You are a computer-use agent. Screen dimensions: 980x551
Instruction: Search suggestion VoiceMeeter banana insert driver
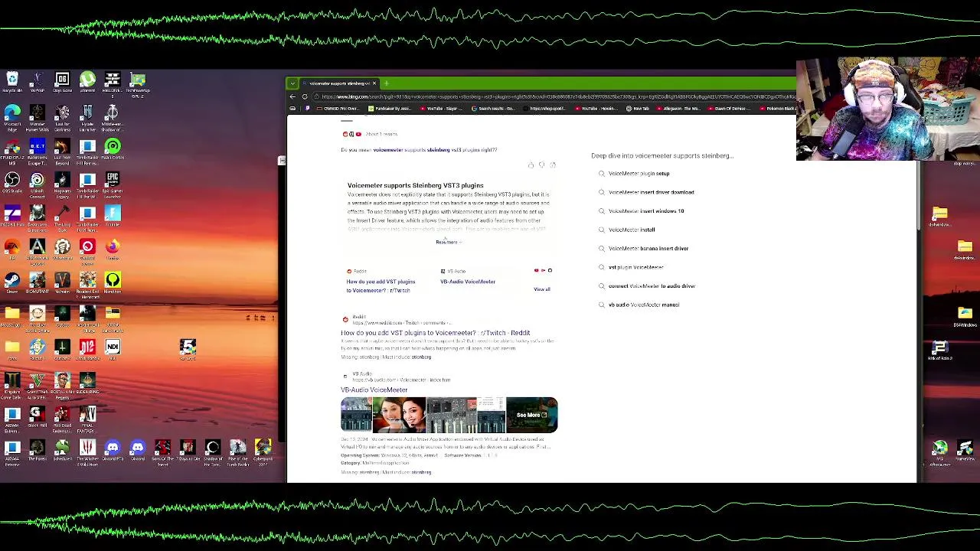point(648,249)
